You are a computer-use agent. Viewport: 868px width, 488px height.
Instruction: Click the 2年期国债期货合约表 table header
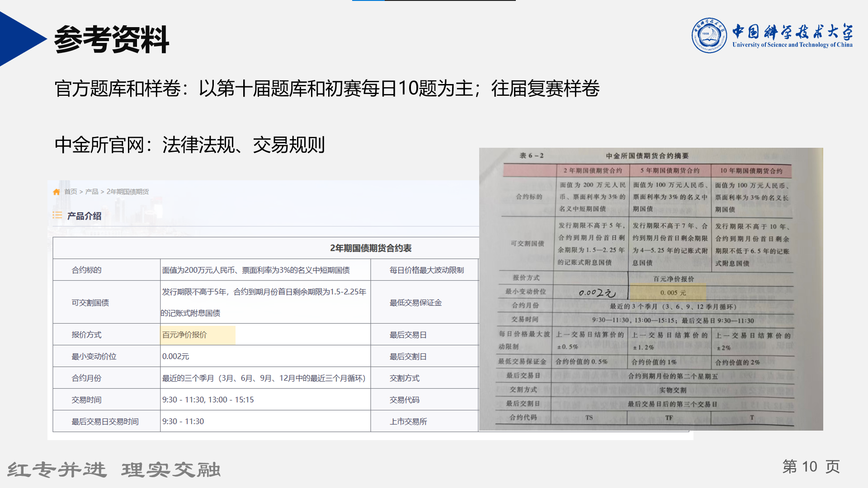click(370, 248)
